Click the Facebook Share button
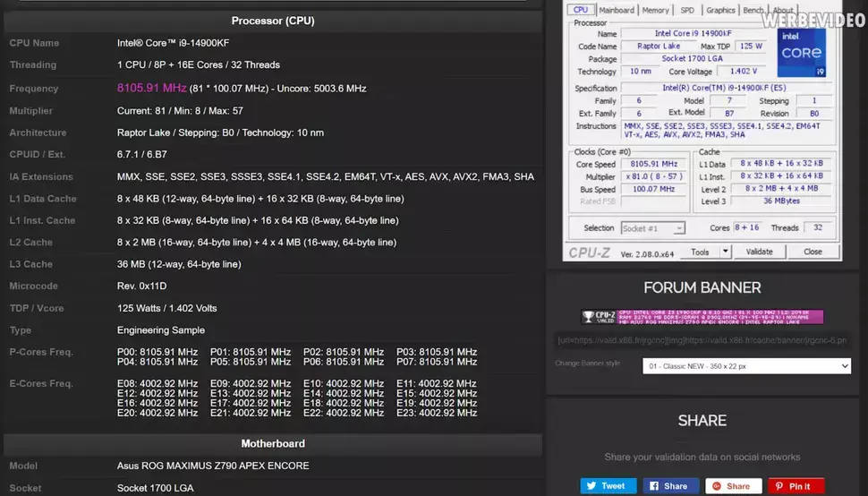This screenshot has width=868, height=496. click(x=670, y=486)
